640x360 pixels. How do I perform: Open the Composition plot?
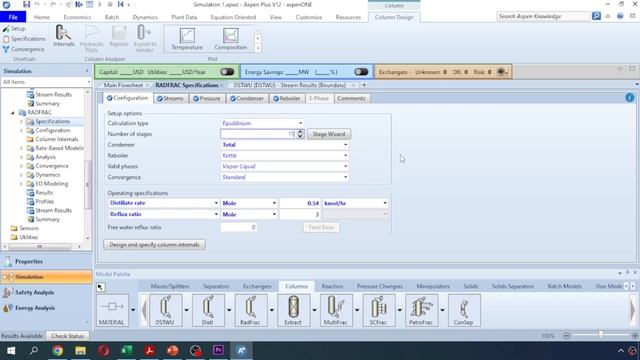pos(231,39)
